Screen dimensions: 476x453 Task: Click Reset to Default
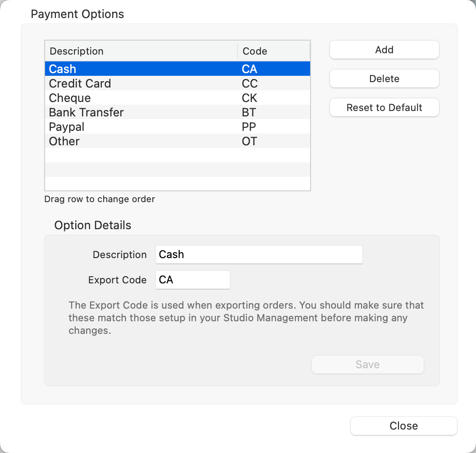click(x=384, y=108)
